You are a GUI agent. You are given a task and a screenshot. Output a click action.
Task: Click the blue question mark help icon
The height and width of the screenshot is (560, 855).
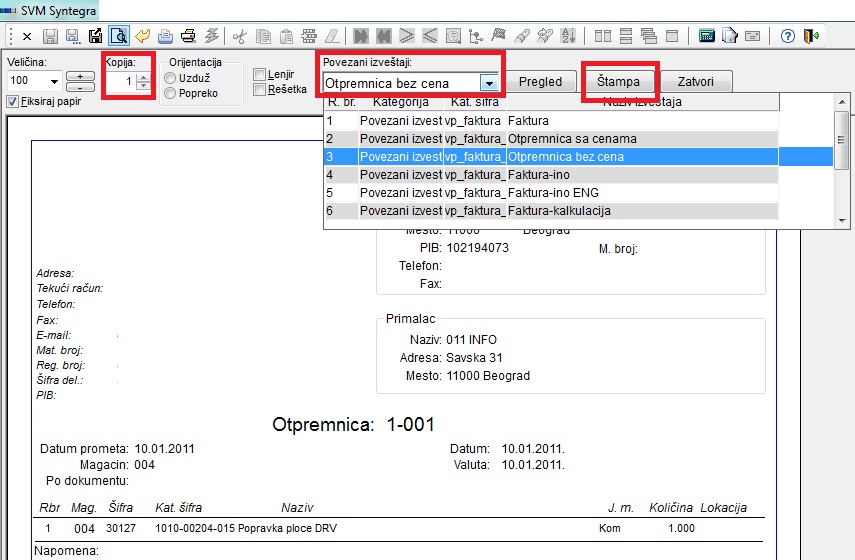tap(788, 36)
